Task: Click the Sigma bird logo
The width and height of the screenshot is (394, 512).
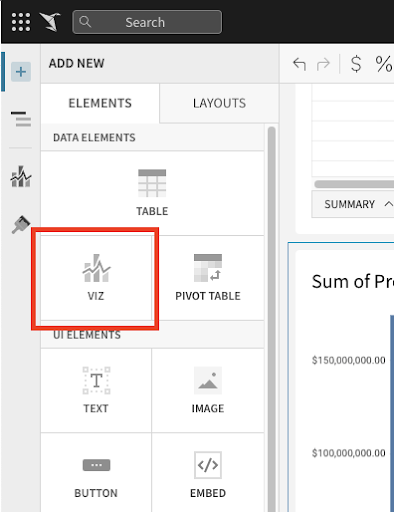Action: (x=50, y=22)
